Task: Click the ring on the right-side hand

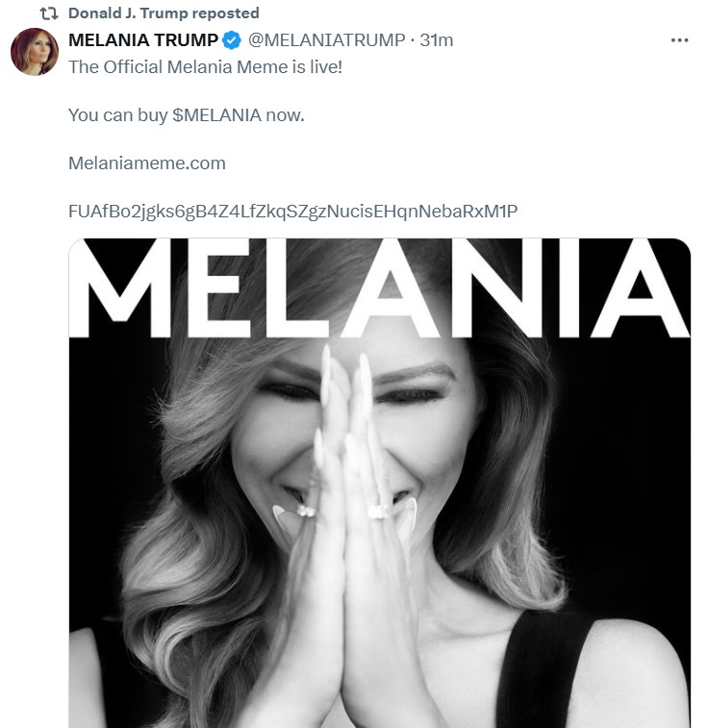Action: pos(378,511)
